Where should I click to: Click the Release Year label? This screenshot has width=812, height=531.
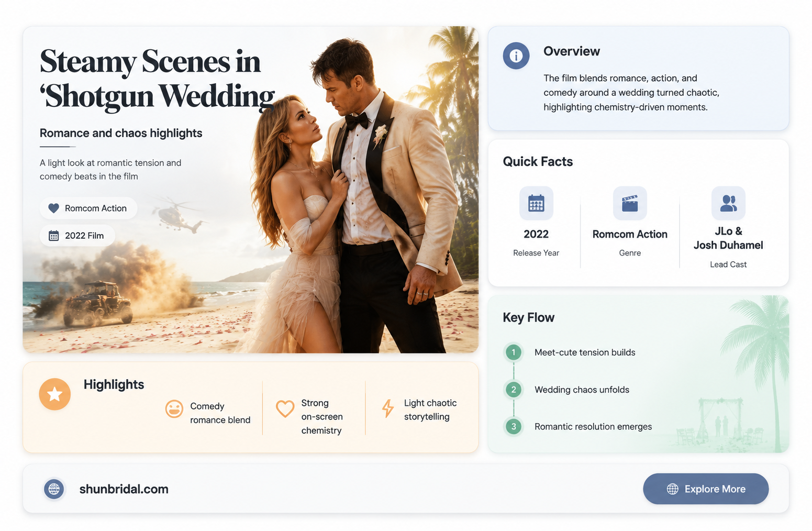pyautogui.click(x=536, y=253)
